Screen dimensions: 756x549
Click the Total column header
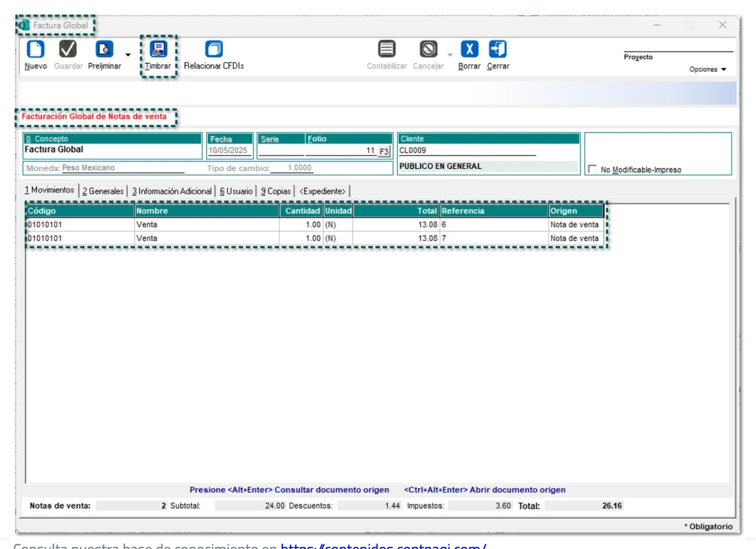coord(396,211)
